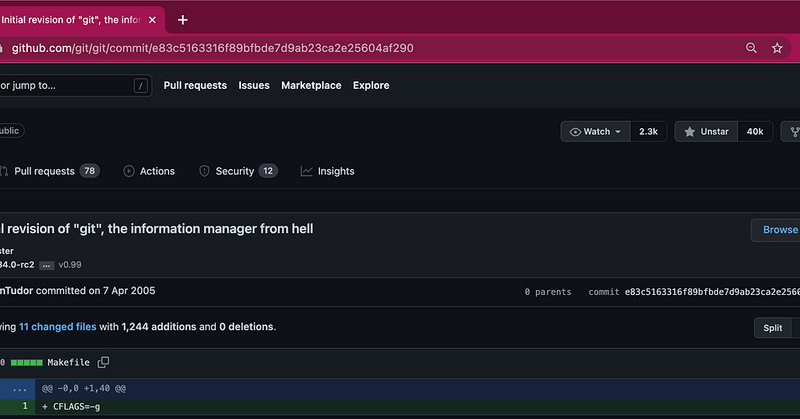Close the "Initial revision of git" browser tab
The width and height of the screenshot is (800, 419).
click(x=152, y=20)
